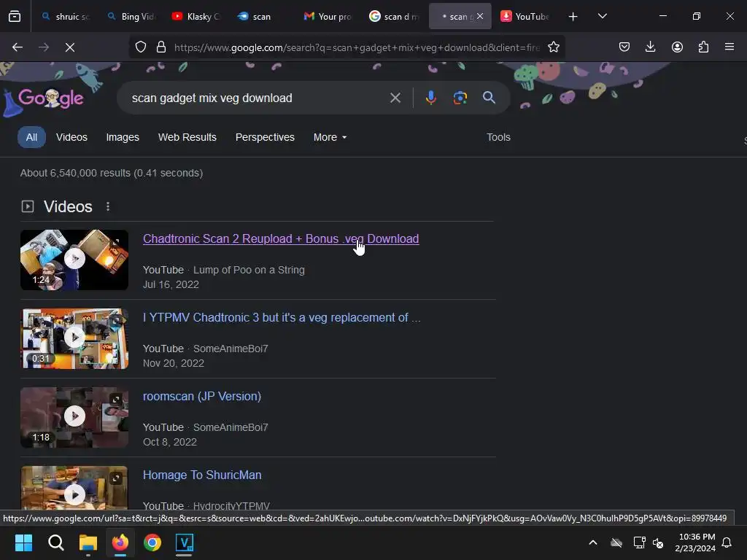The image size is (747, 560).
Task: Focus the browser address bar URL
Action: [356, 47]
